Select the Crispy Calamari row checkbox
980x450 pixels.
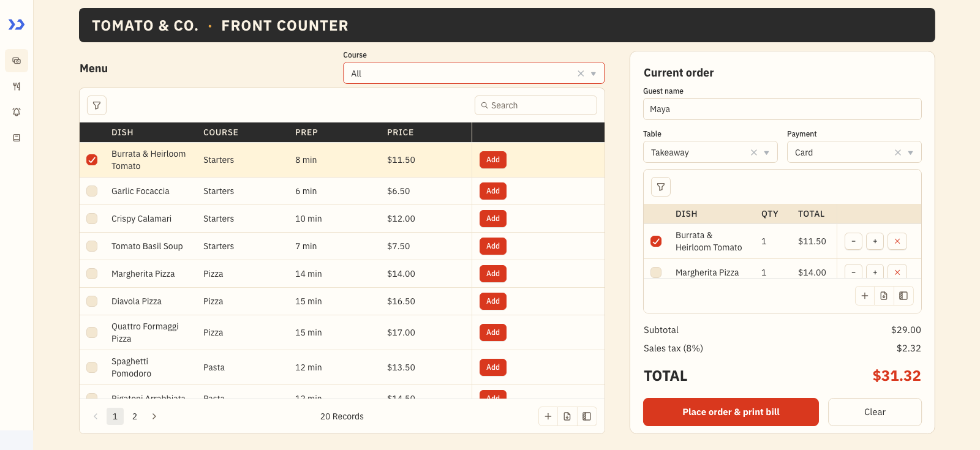92,219
